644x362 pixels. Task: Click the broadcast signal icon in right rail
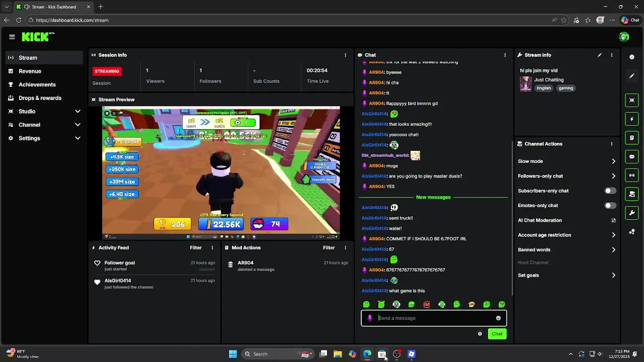632,175
